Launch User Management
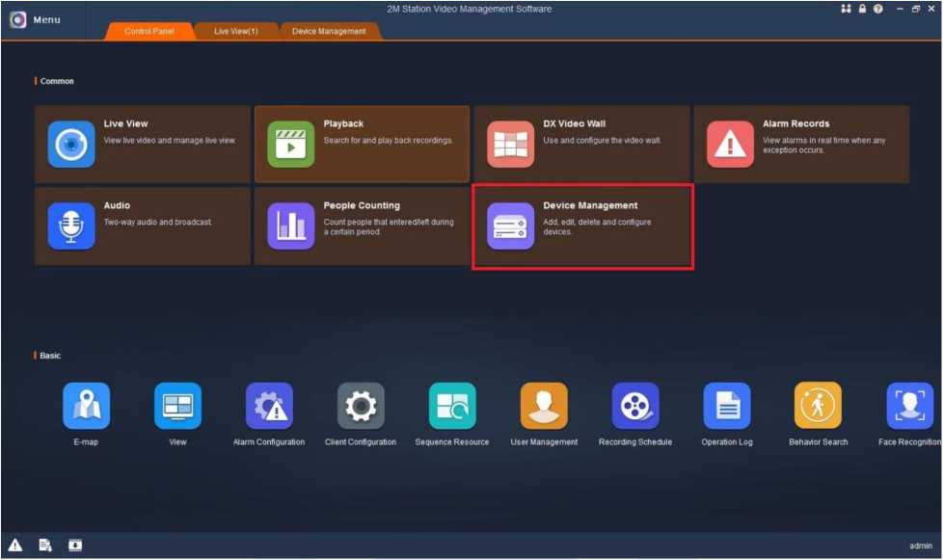The width and height of the screenshot is (943, 560). (x=544, y=406)
